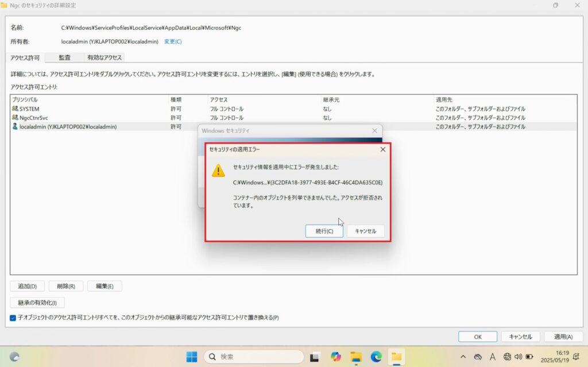Image resolution: width=588 pixels, height=367 pixels.
Task: Open the Copilot icon on taskbar
Action: [x=335, y=357]
